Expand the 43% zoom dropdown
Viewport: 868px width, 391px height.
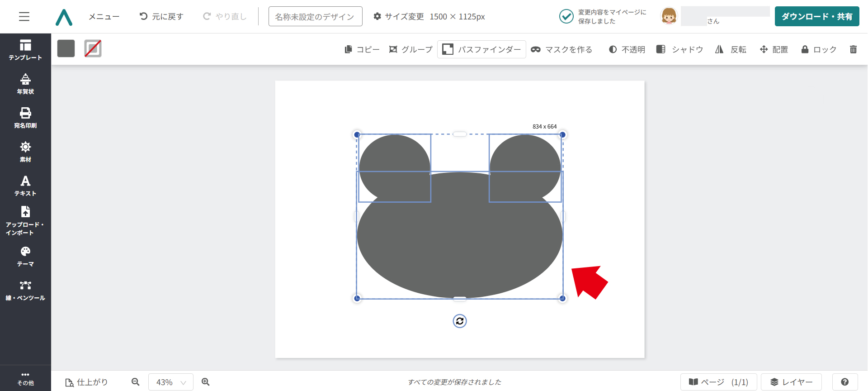[x=171, y=382]
